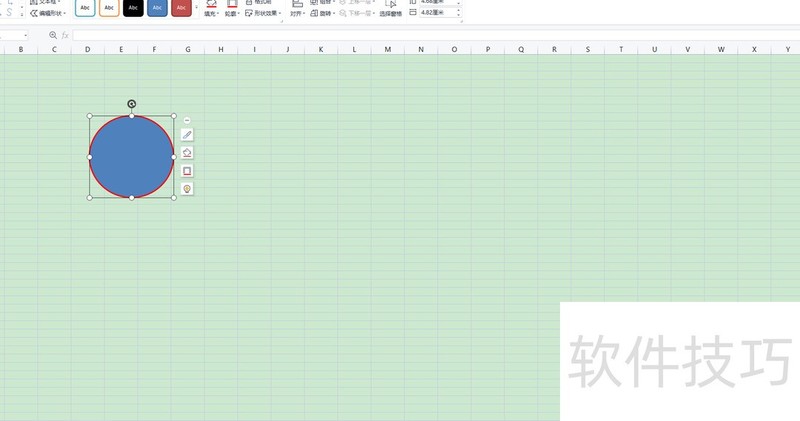Open the shape style pencil quick tool
The image size is (800, 421).
tap(187, 135)
